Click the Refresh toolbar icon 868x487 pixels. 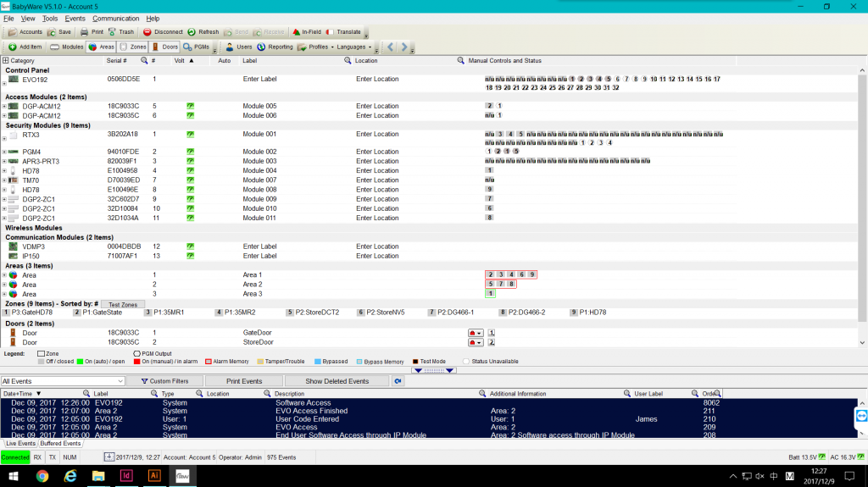click(192, 31)
